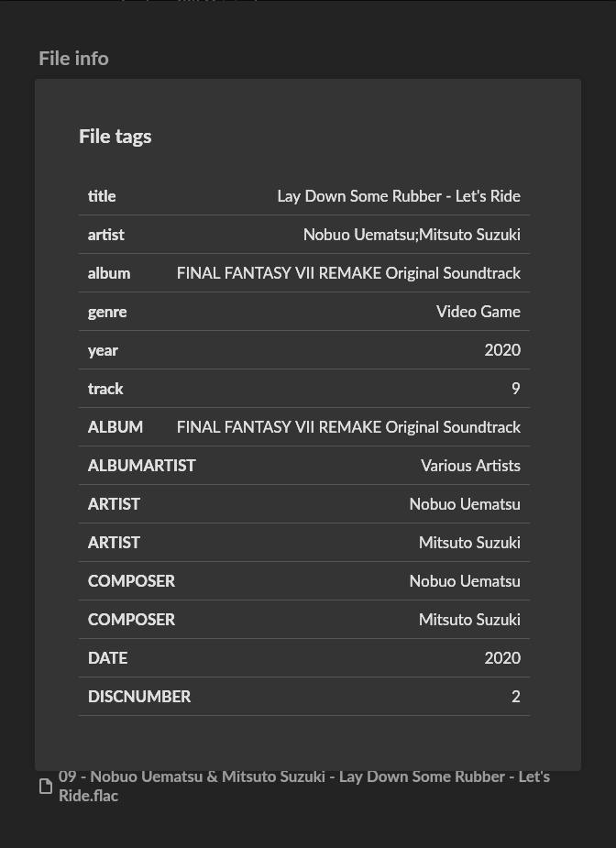The height and width of the screenshot is (848, 616).
Task: Click the lowercase genre tag label
Action: [107, 312]
